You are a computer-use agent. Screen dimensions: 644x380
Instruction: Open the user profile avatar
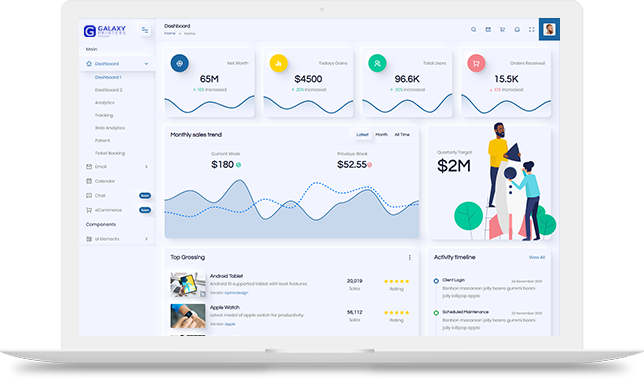pyautogui.click(x=549, y=29)
